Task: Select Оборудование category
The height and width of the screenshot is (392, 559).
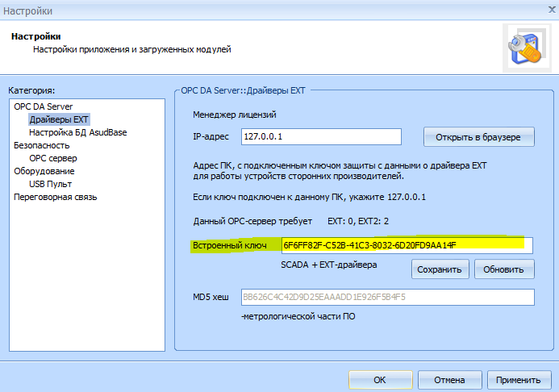Action: [44, 171]
